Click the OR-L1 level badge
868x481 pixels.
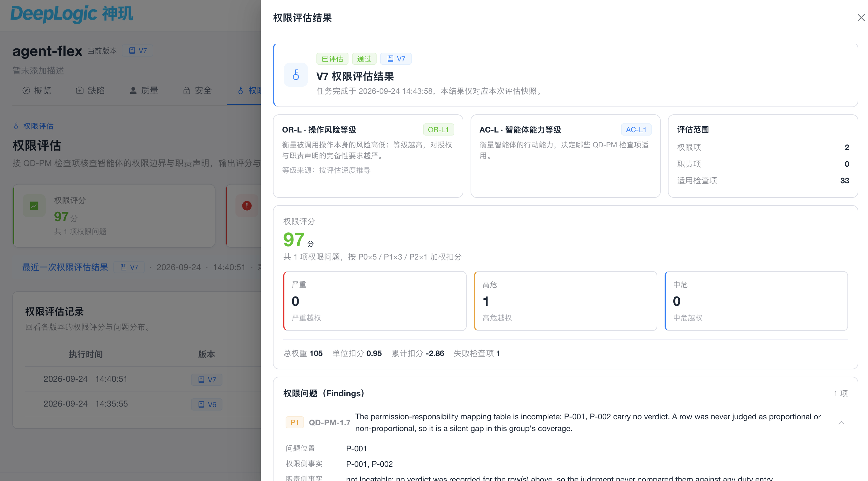[438, 129]
